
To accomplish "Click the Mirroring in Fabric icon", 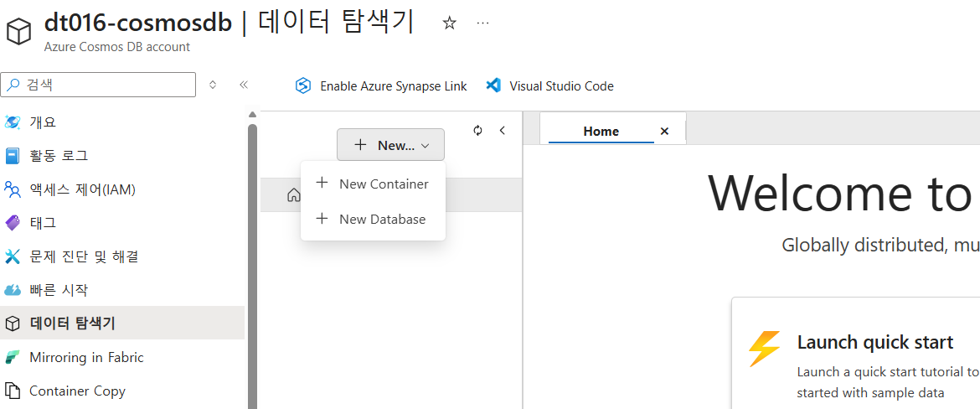I will (13, 357).
